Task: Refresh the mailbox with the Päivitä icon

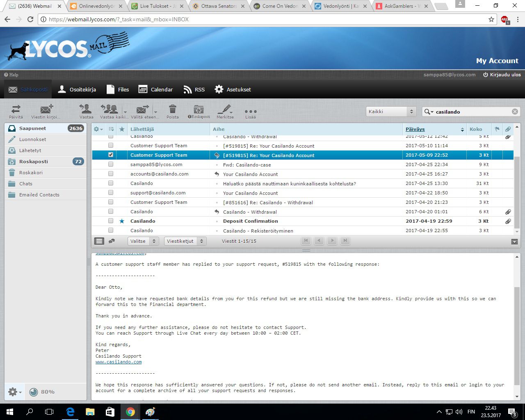Action: click(16, 112)
